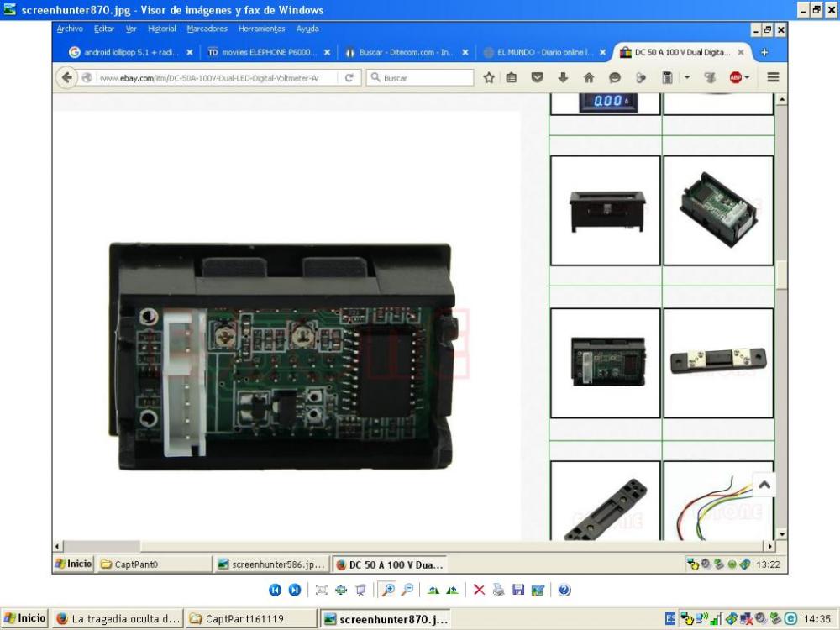The height and width of the screenshot is (630, 840).
Task: Open the Archivo menu
Action: pyautogui.click(x=71, y=29)
